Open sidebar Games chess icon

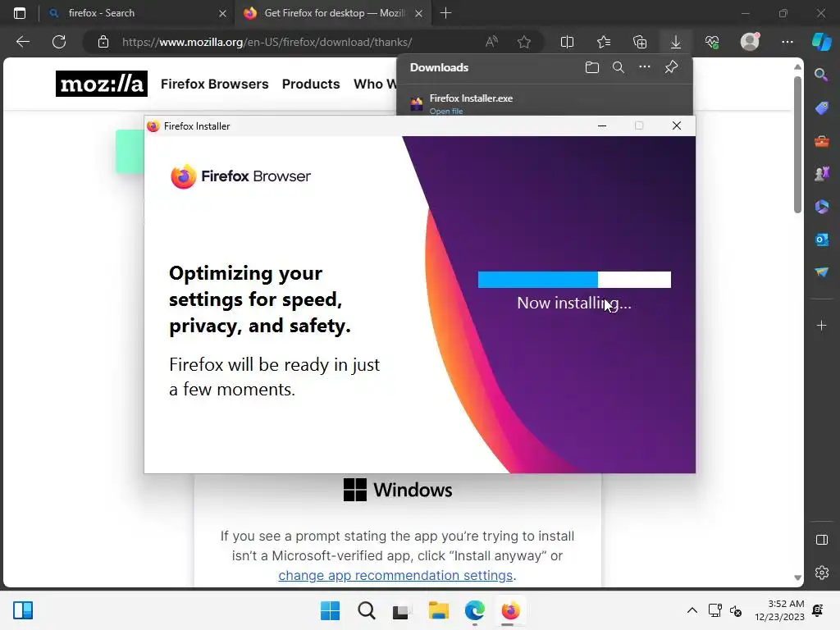pos(821,174)
